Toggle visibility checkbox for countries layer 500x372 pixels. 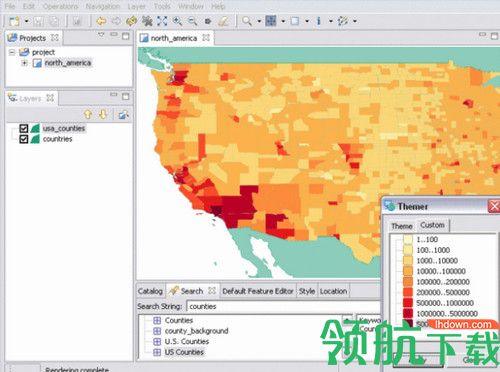(x=24, y=139)
